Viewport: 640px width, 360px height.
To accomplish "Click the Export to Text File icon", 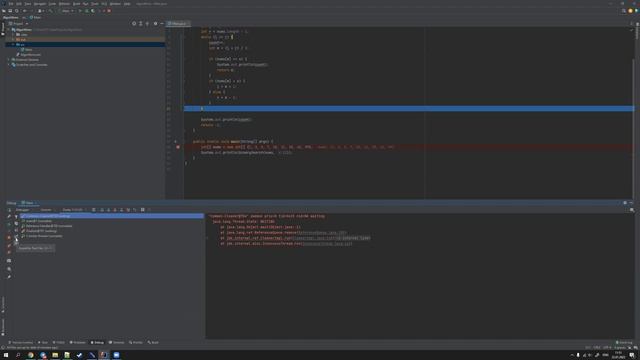I will tap(16, 236).
